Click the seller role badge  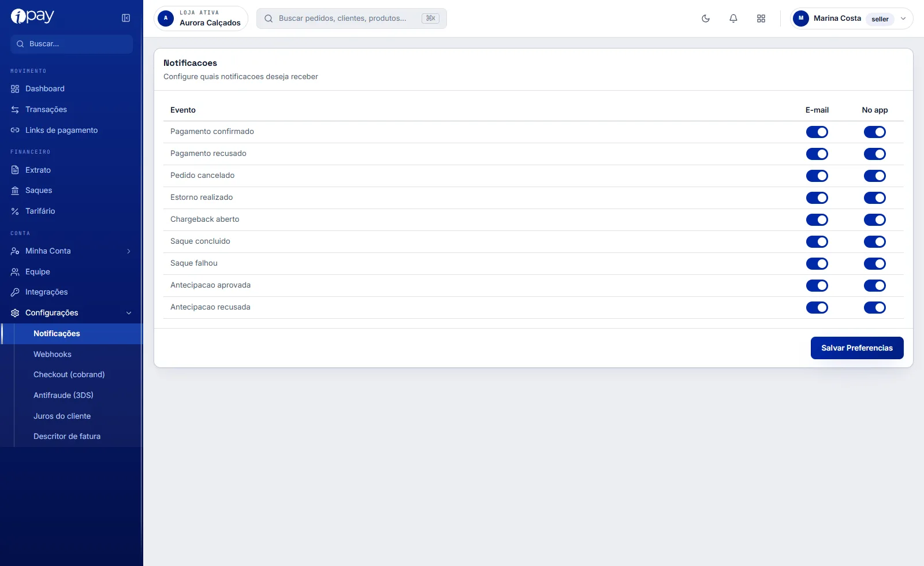click(x=880, y=19)
